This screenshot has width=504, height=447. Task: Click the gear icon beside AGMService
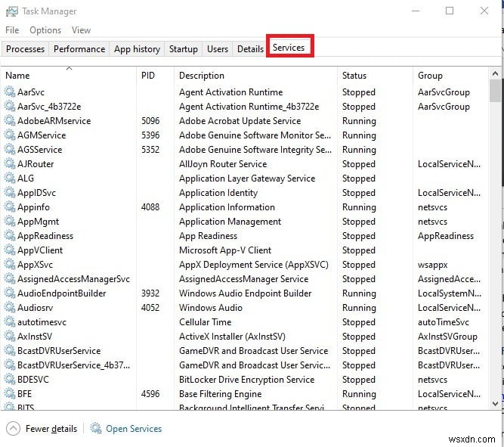click(10, 135)
